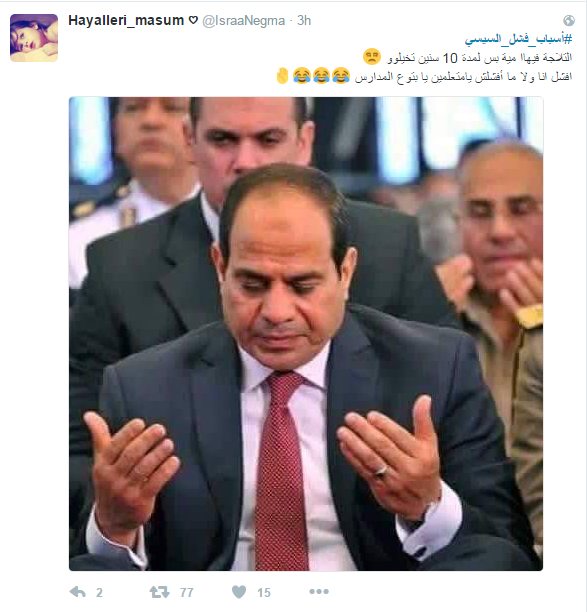Click the like count showing 15
This screenshot has height=612, width=587.
click(x=264, y=592)
